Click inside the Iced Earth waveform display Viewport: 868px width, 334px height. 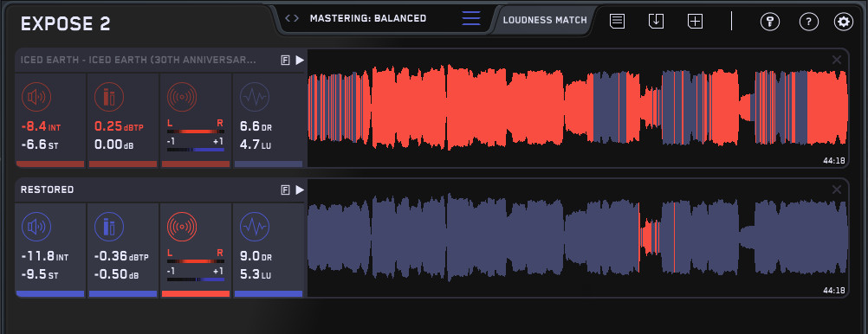pyautogui.click(x=578, y=108)
